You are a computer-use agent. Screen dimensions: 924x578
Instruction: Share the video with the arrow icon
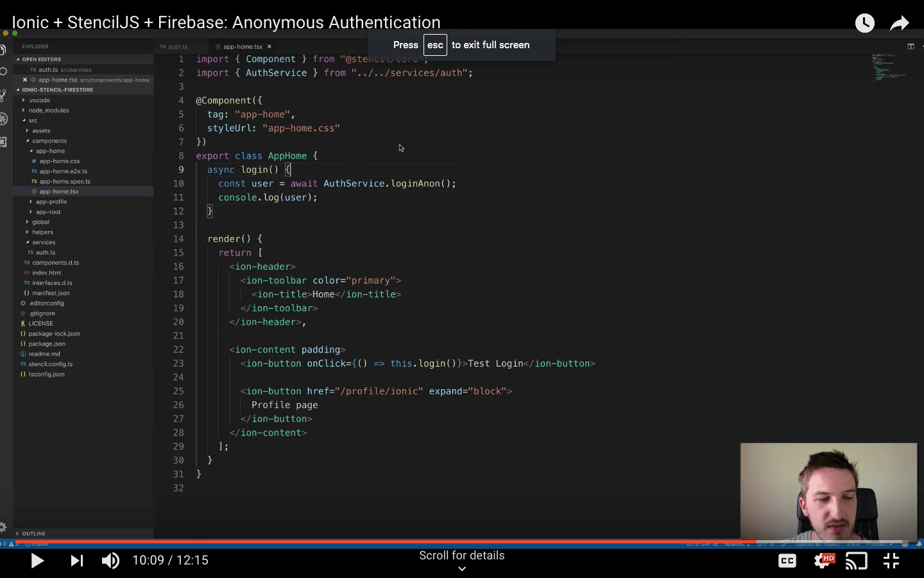[x=900, y=23]
